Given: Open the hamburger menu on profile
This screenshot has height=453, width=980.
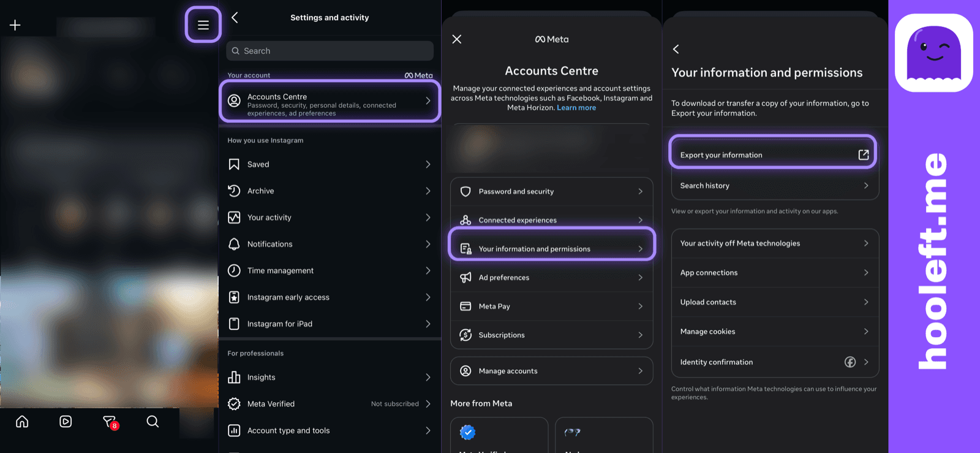Looking at the screenshot, I should 203,25.
